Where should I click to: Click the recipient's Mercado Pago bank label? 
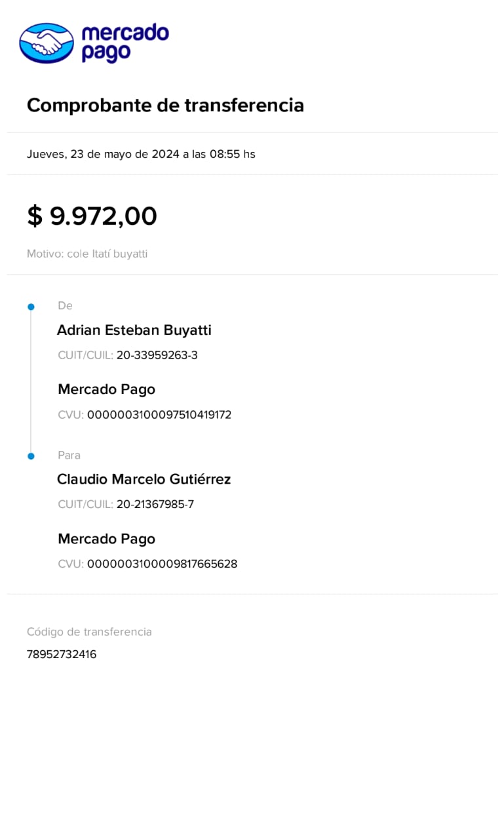(x=106, y=539)
